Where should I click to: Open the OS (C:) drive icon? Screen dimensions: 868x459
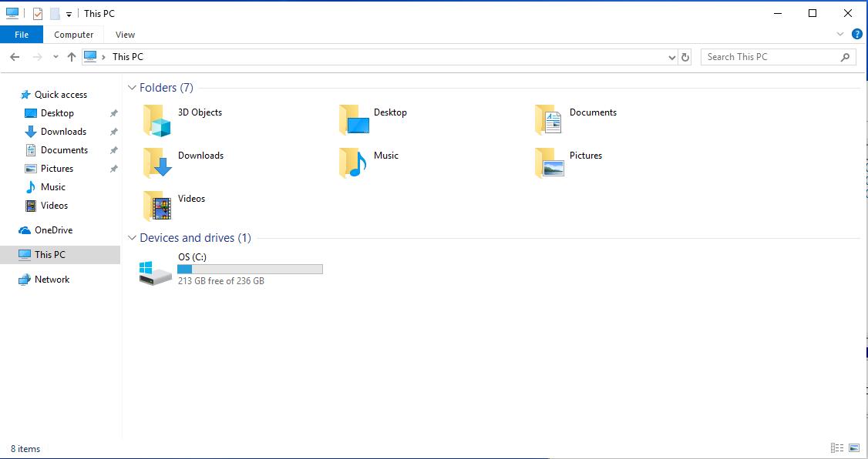coord(156,272)
